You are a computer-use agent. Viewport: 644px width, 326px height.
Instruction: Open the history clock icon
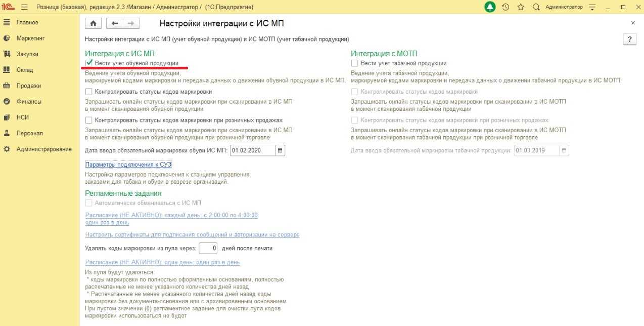coord(505,7)
